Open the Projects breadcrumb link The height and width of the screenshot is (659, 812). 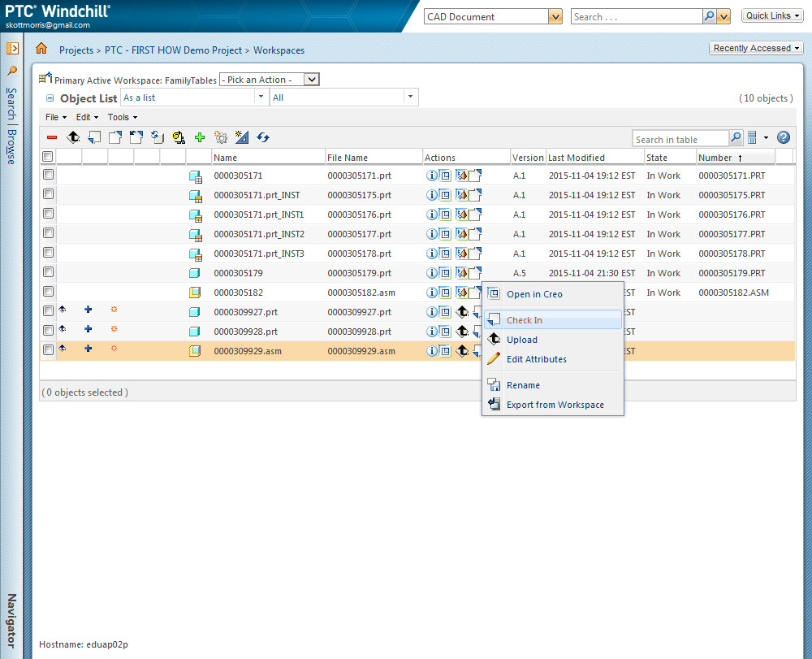76,50
